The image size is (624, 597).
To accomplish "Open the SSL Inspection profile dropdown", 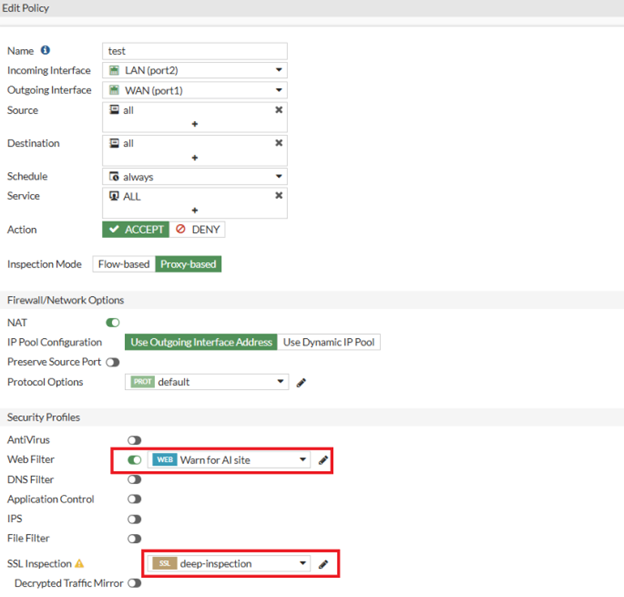I will click(229, 564).
